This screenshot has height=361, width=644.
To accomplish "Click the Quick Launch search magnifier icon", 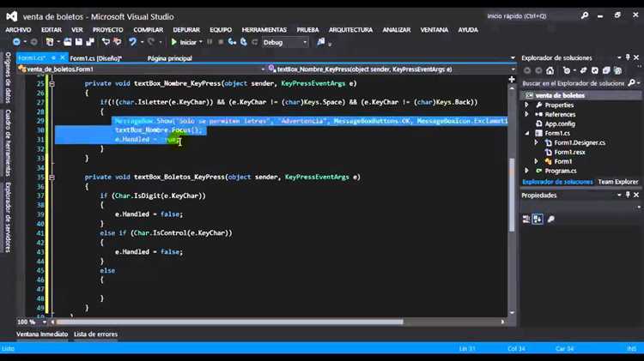I will (x=585, y=16).
